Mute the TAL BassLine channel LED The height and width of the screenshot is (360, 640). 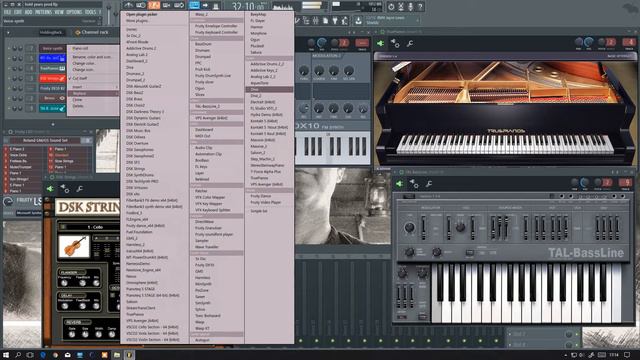point(9,108)
